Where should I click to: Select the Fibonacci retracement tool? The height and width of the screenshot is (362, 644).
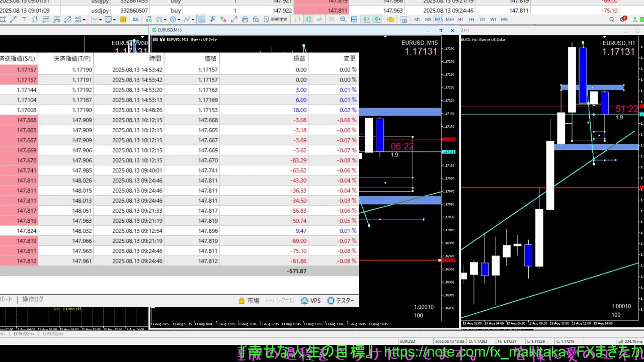pos(46,20)
